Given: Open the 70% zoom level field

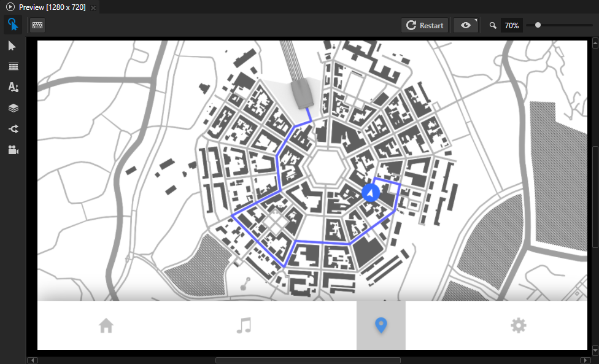Looking at the screenshot, I should tap(511, 25).
